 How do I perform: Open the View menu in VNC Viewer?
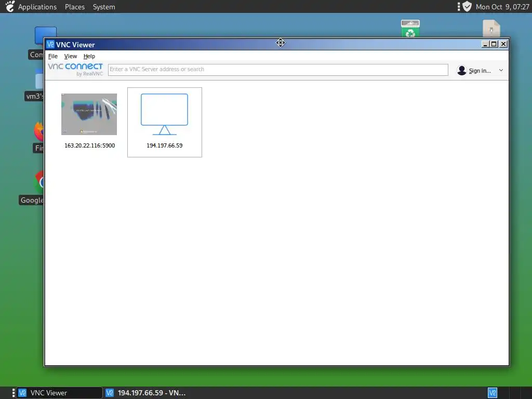[71, 56]
